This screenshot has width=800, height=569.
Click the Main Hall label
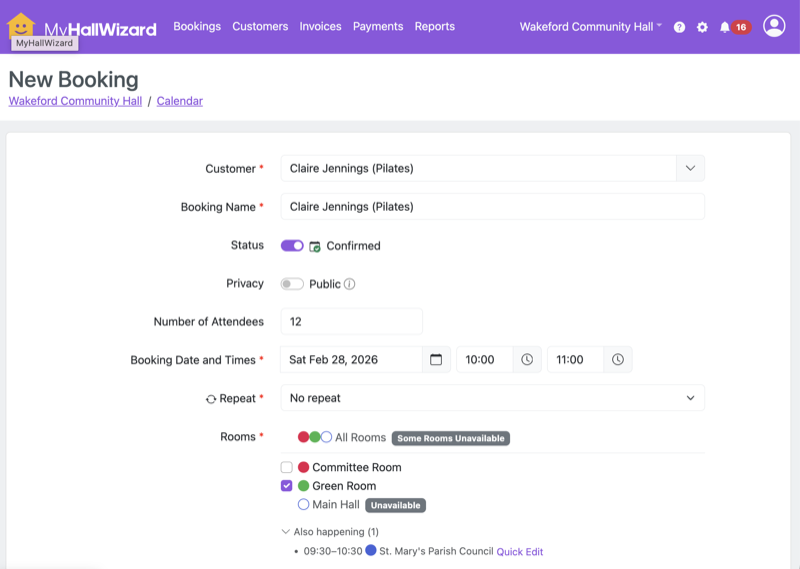(336, 504)
